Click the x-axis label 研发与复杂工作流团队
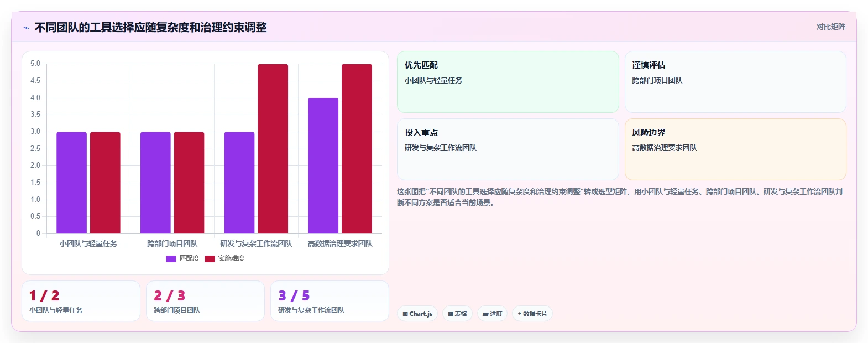The height and width of the screenshot is (343, 868). 256,243
